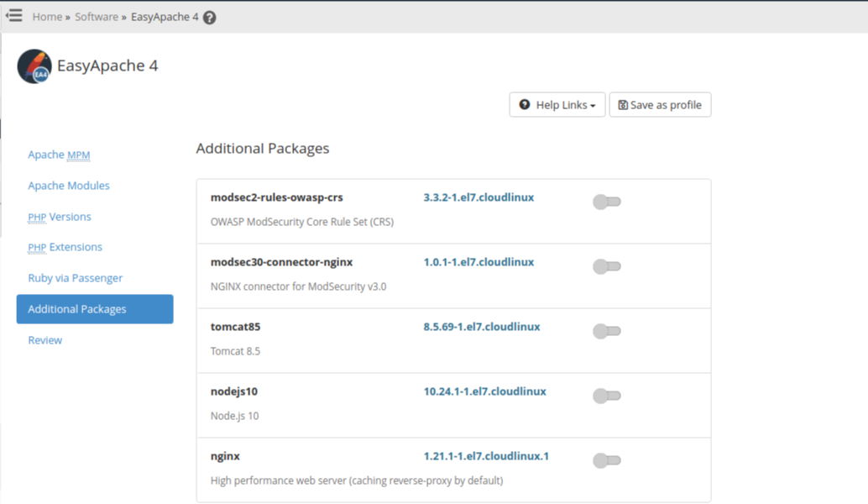Open the Review step
This screenshot has height=504, width=868.
[44, 340]
